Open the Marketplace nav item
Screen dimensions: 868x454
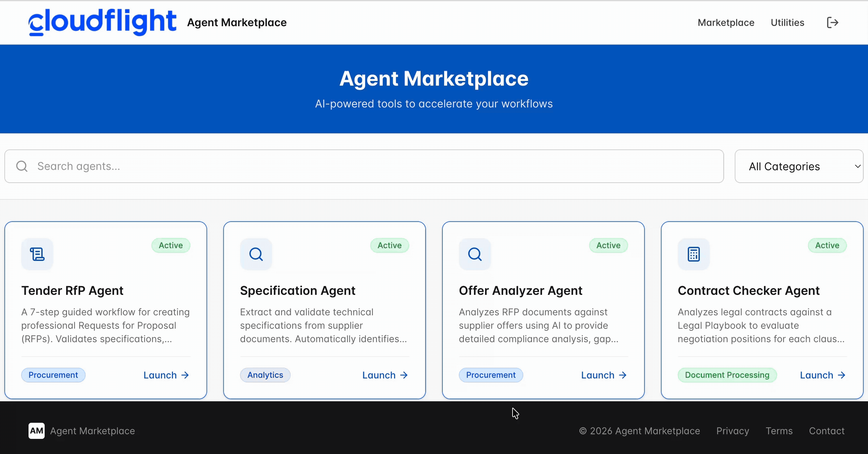726,22
